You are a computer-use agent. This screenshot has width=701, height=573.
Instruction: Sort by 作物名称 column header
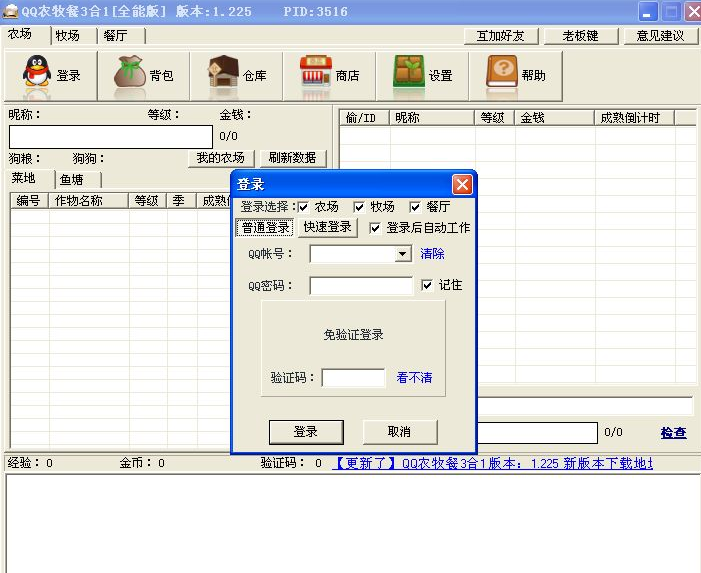(x=89, y=201)
